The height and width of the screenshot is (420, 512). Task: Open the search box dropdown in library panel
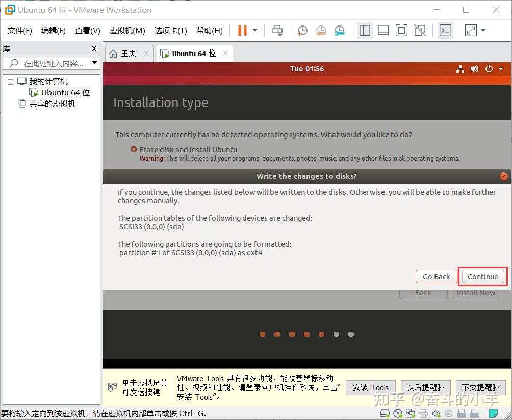[x=94, y=63]
